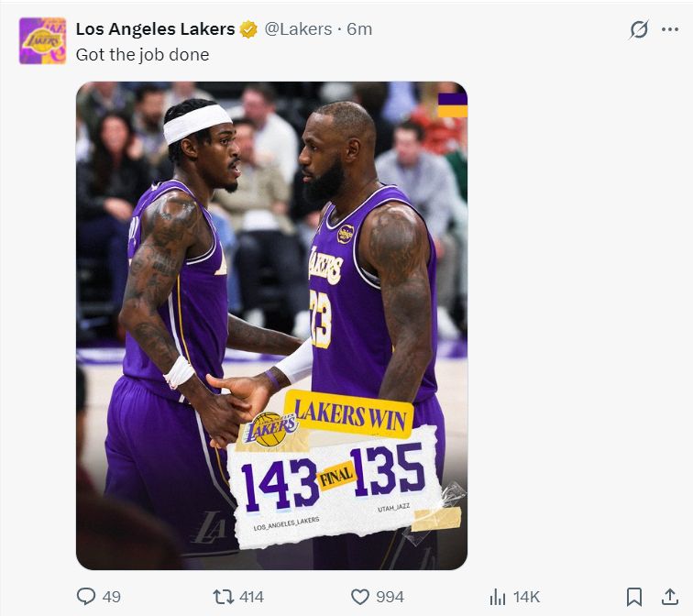Click the 49 replies count

111,597
